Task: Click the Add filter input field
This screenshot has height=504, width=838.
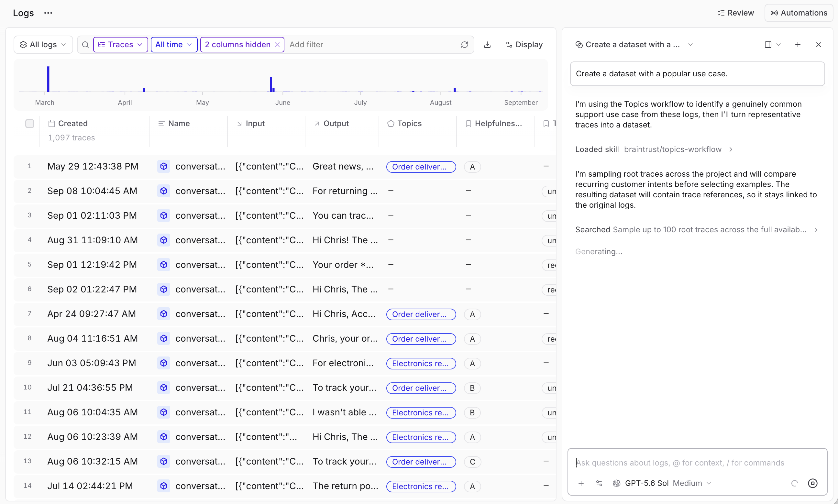Action: pos(372,45)
